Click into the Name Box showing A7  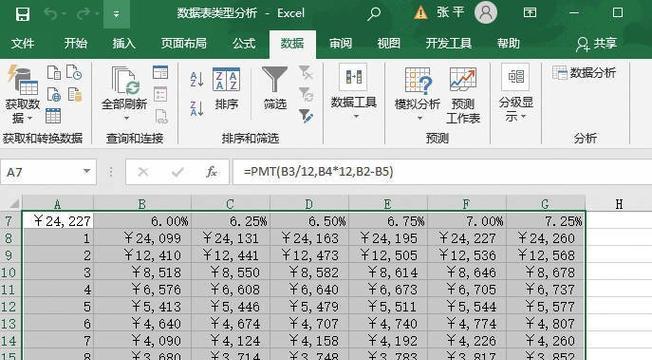[x=40, y=172]
